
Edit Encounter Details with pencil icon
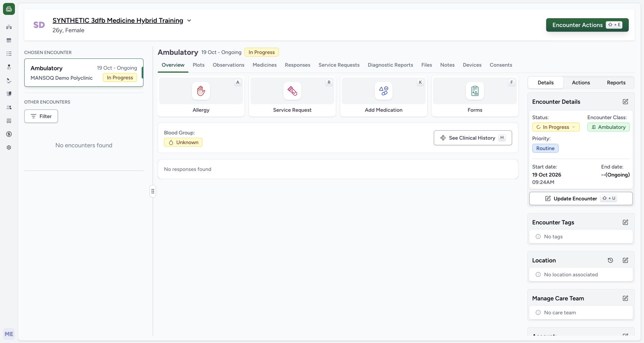pos(625,102)
